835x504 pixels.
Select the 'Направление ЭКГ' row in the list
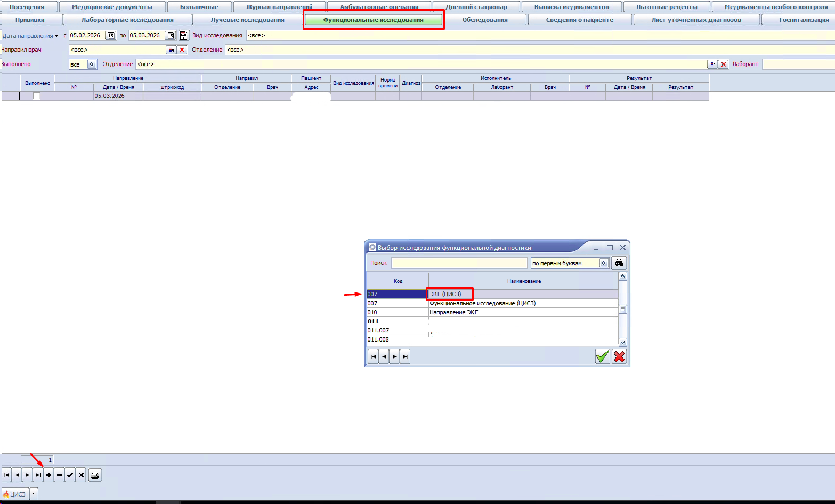(453, 312)
